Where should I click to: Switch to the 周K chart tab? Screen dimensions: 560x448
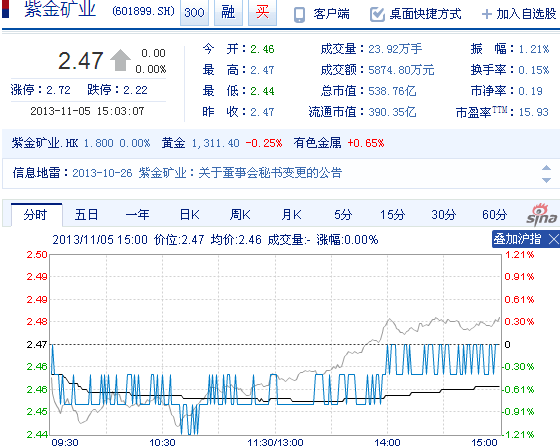240,215
